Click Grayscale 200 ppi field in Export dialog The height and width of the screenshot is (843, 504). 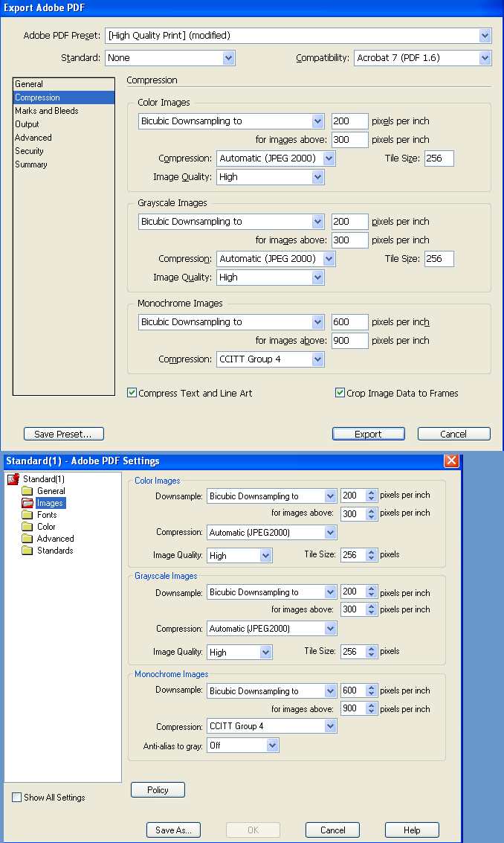tap(349, 222)
